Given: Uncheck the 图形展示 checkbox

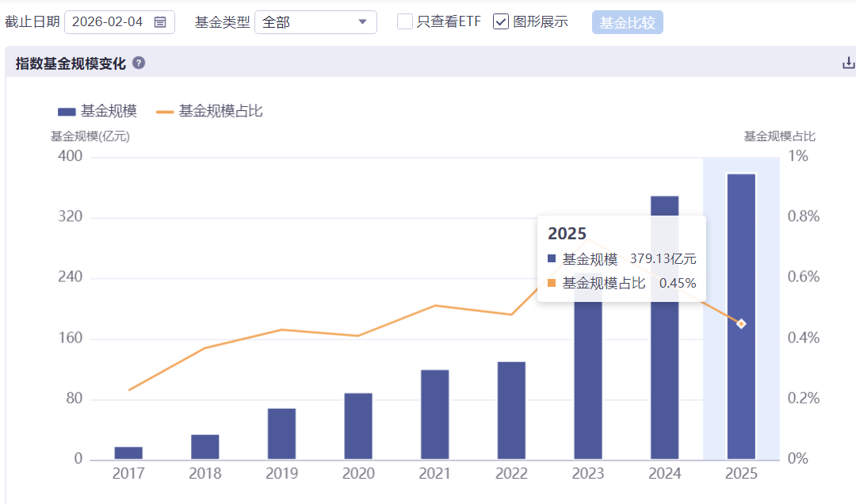Looking at the screenshot, I should [501, 22].
